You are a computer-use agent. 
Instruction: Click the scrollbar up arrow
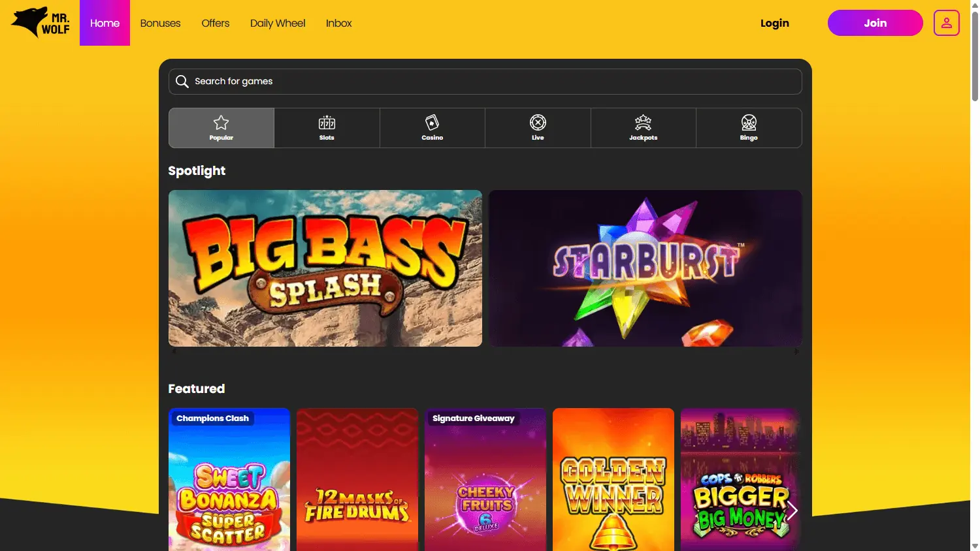pyautogui.click(x=975, y=5)
